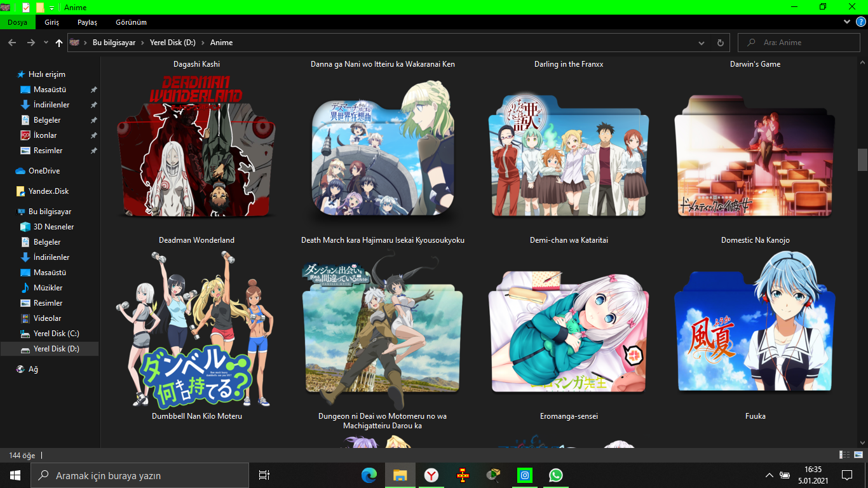Open the notification center icon
The width and height of the screenshot is (868, 488).
(847, 475)
